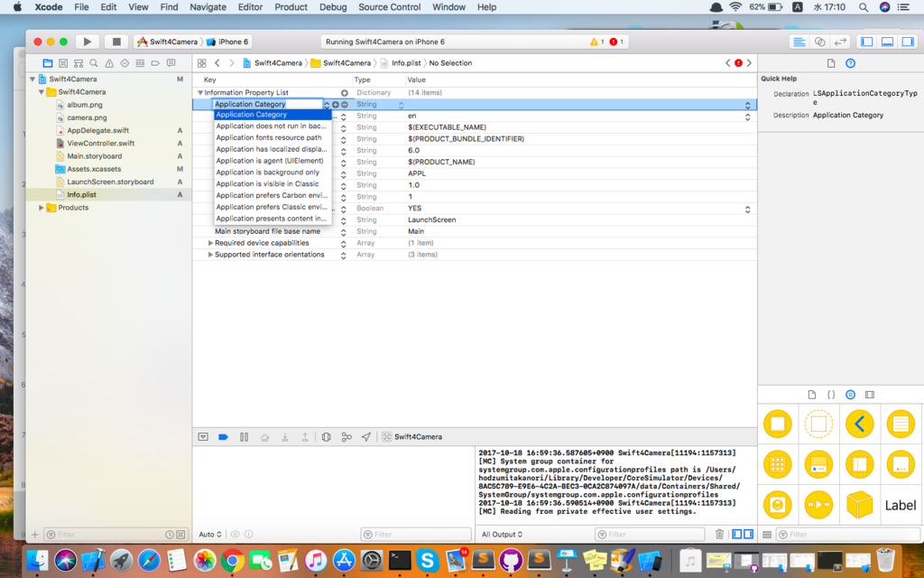Open the iPhone 6 destination selector
Viewport: 924px width, 578px height.
(x=228, y=42)
